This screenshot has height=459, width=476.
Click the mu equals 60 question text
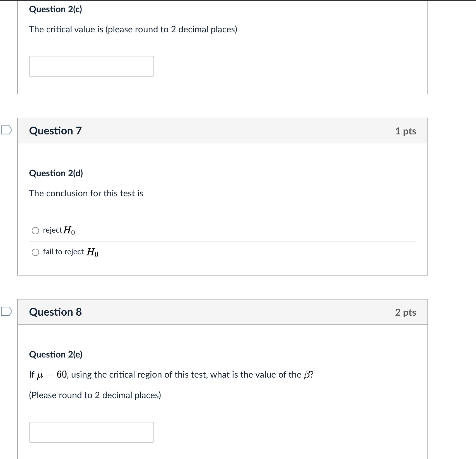171,375
